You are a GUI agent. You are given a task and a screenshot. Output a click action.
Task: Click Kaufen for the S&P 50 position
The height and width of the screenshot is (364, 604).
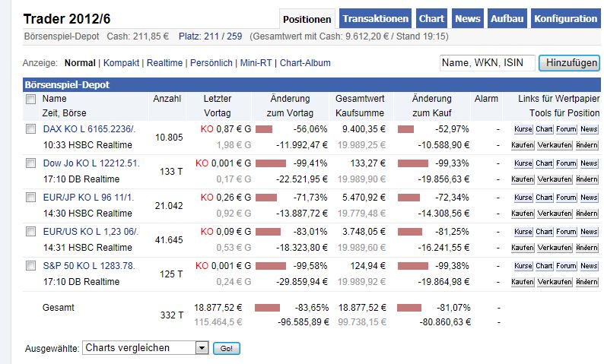point(523,281)
